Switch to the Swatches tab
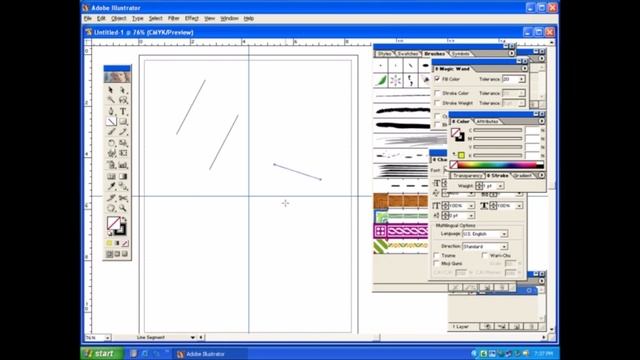640x360 pixels. [x=407, y=54]
